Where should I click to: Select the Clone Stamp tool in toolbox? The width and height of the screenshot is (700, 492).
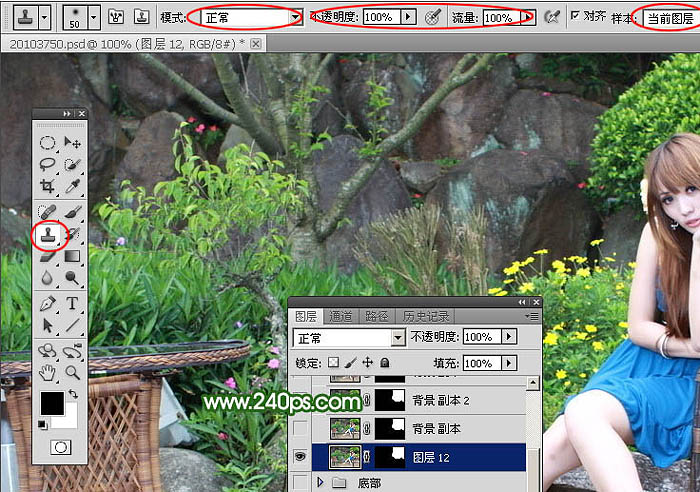click(x=47, y=234)
